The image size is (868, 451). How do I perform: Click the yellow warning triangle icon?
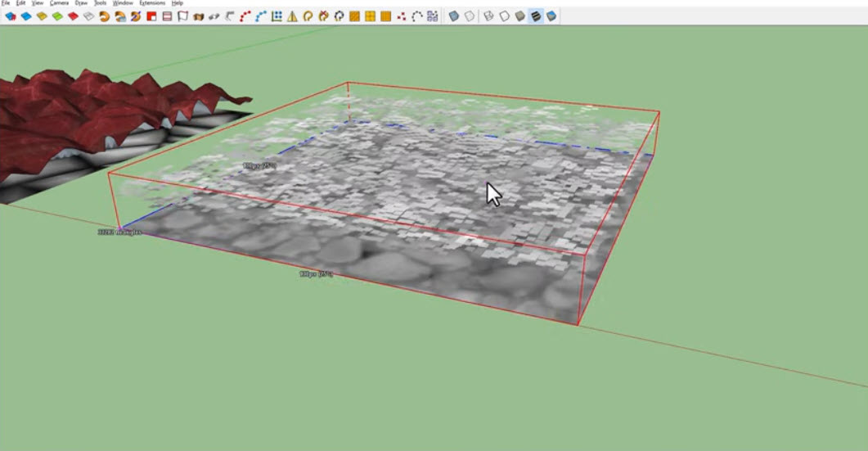coord(292,16)
